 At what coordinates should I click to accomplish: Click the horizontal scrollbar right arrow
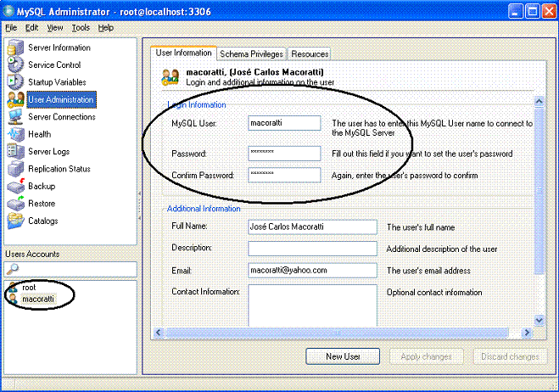[x=527, y=333]
